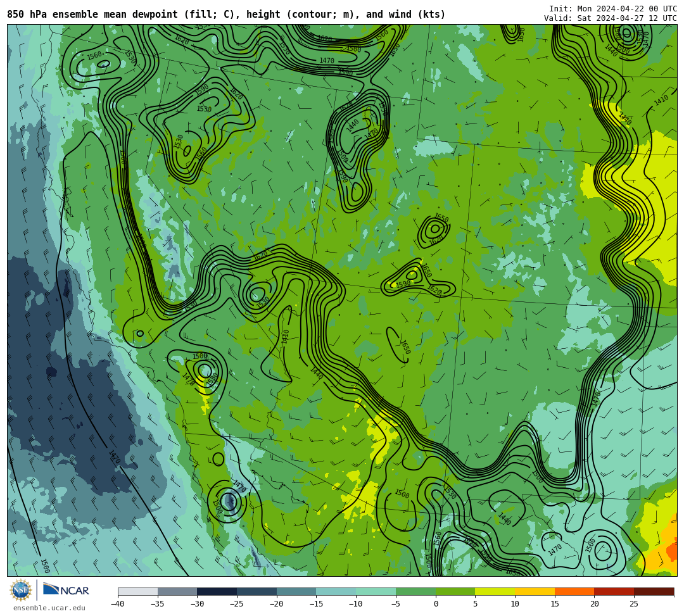Pick the mint swatch between -10 and -5
The image size is (684, 616).
(x=376, y=591)
